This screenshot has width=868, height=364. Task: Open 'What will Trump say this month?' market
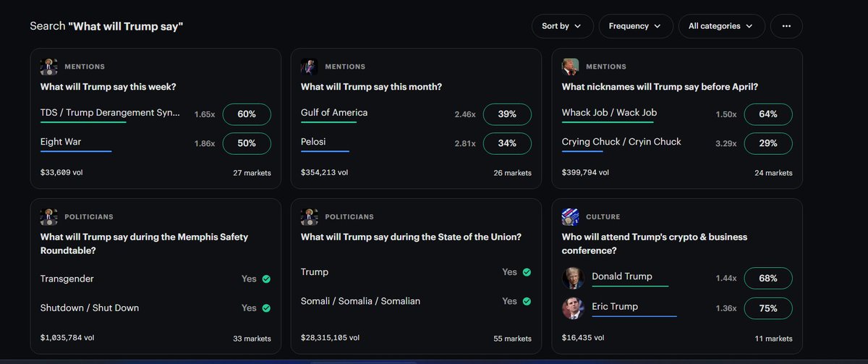(x=371, y=87)
